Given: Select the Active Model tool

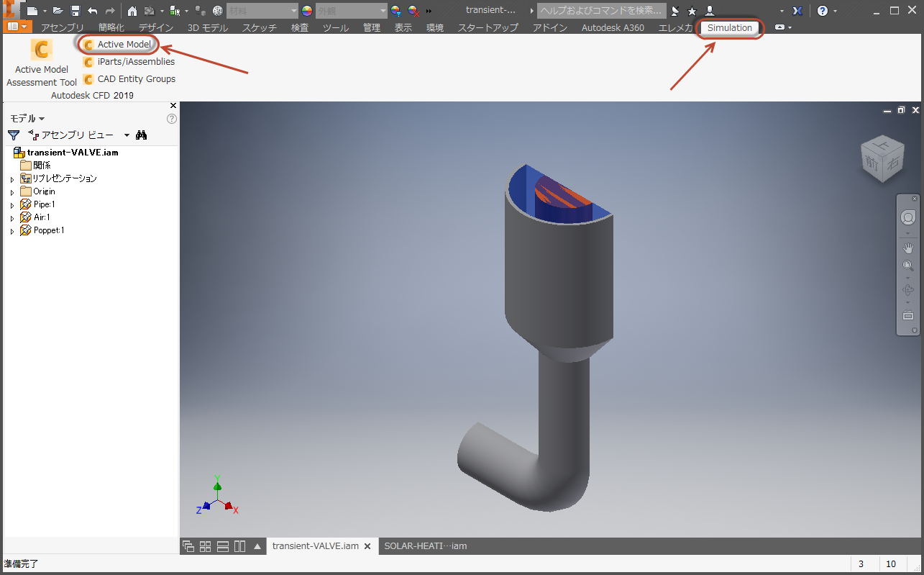Looking at the screenshot, I should pyautogui.click(x=117, y=44).
